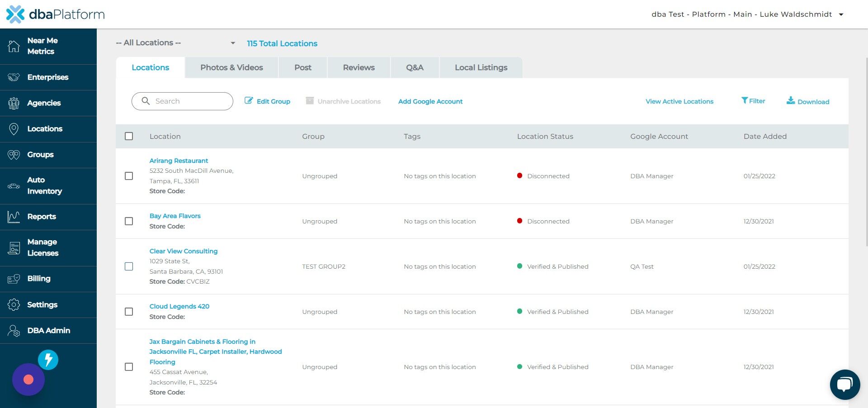The image size is (868, 408).
Task: Check the checkbox for Clear View Consulting
Action: coord(129,266)
